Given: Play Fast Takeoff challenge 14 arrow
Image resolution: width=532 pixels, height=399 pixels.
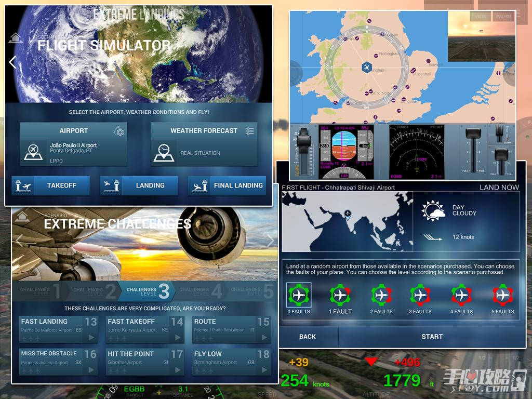Looking at the screenshot, I should click(178, 338).
